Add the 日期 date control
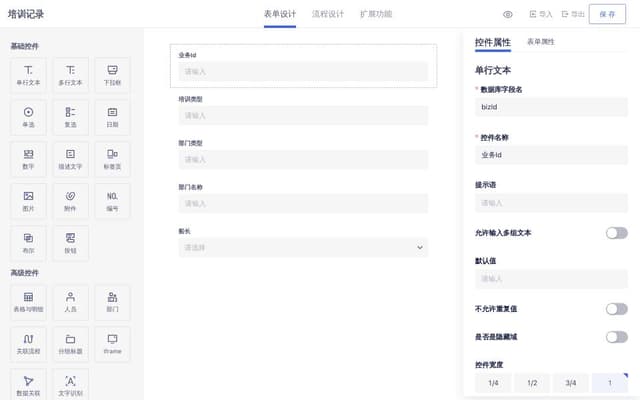The height and width of the screenshot is (400, 640). click(x=112, y=118)
